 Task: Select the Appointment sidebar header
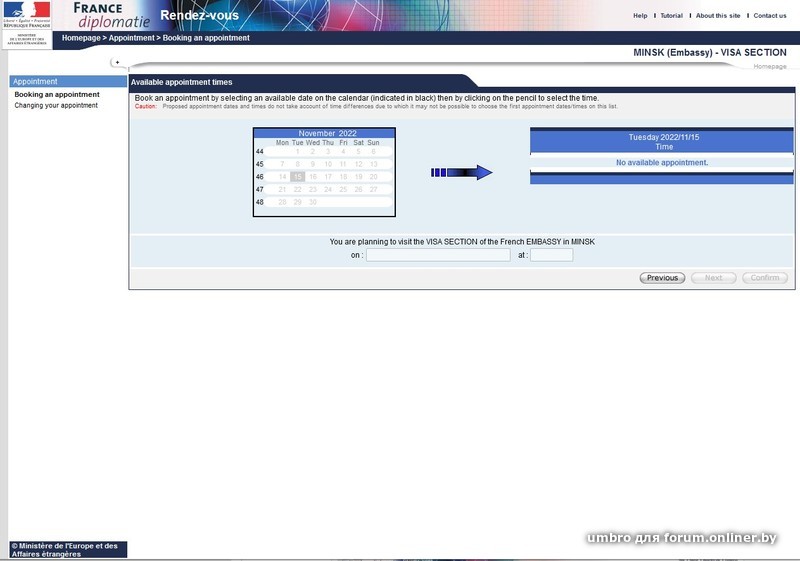tap(68, 82)
